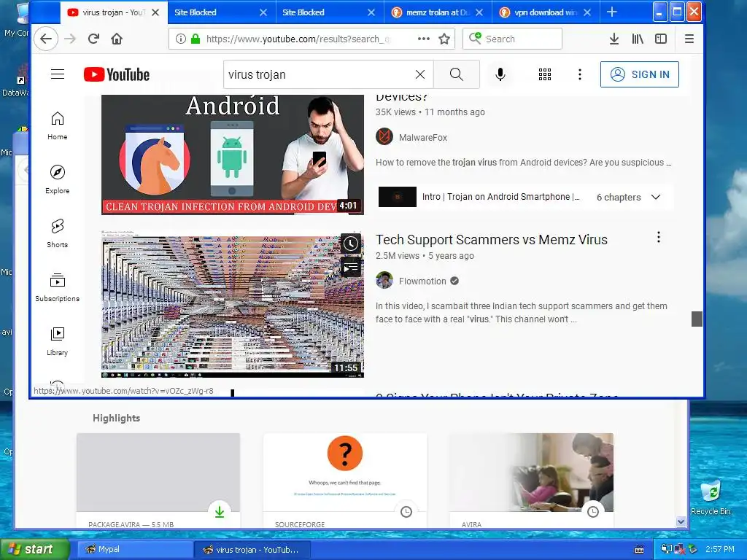Toggle the sidebar view icon in toolbar
This screenshot has width=747, height=560.
pyautogui.click(x=661, y=39)
